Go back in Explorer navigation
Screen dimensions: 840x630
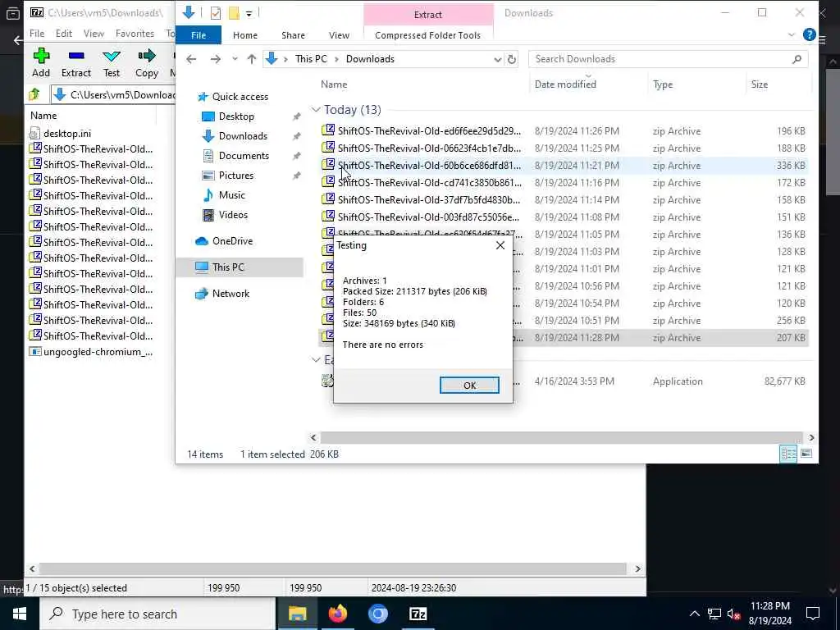[x=191, y=59]
